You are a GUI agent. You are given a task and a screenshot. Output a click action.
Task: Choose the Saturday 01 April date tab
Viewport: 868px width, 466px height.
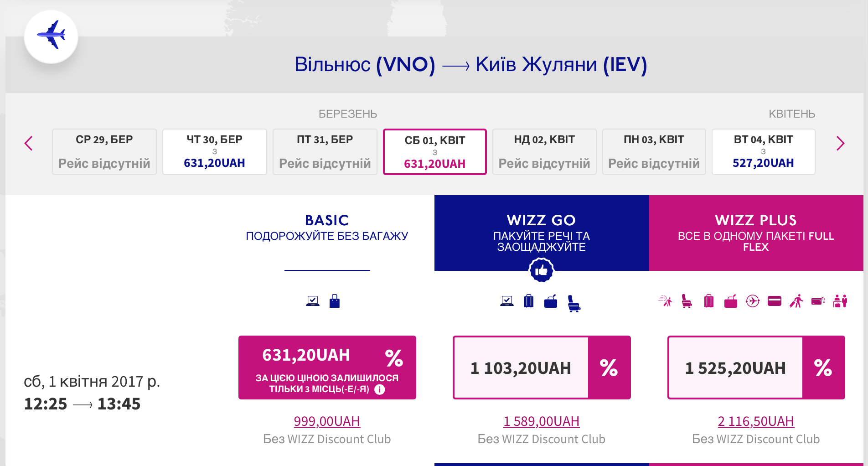(434, 151)
